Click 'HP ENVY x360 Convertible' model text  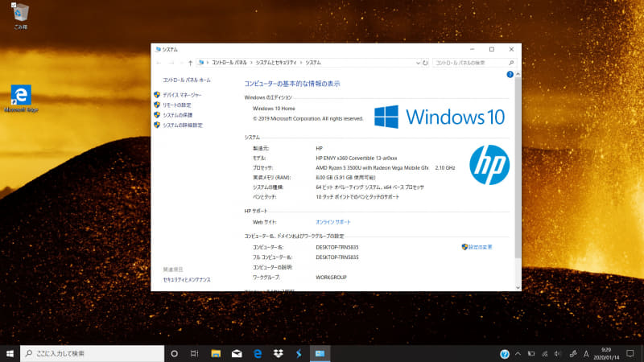(356, 158)
